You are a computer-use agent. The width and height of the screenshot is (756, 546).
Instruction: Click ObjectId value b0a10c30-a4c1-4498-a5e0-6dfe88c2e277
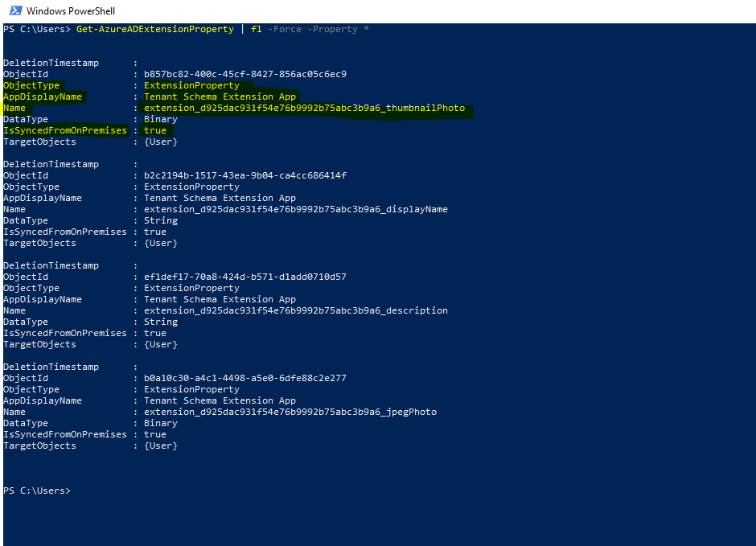[x=245, y=378]
